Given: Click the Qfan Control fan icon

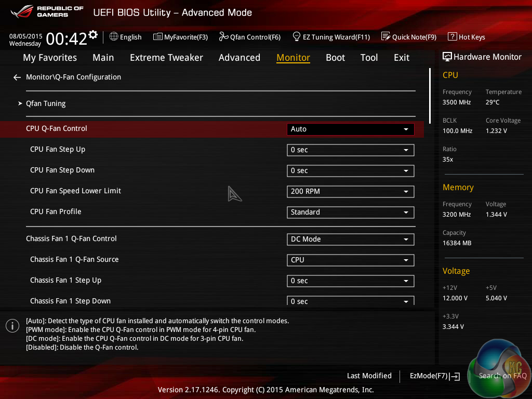Looking at the screenshot, I should coord(223,36).
